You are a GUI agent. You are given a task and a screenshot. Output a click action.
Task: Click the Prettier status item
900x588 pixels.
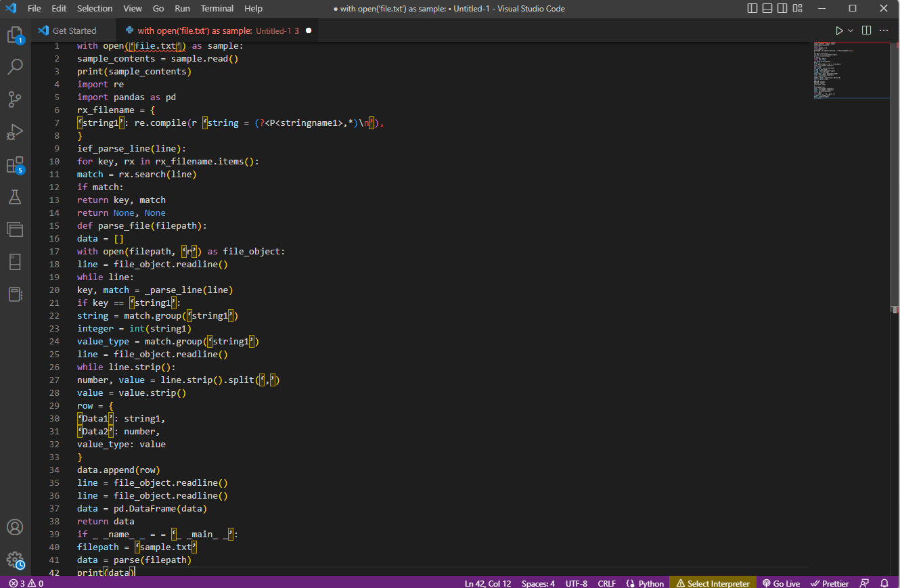click(830, 583)
